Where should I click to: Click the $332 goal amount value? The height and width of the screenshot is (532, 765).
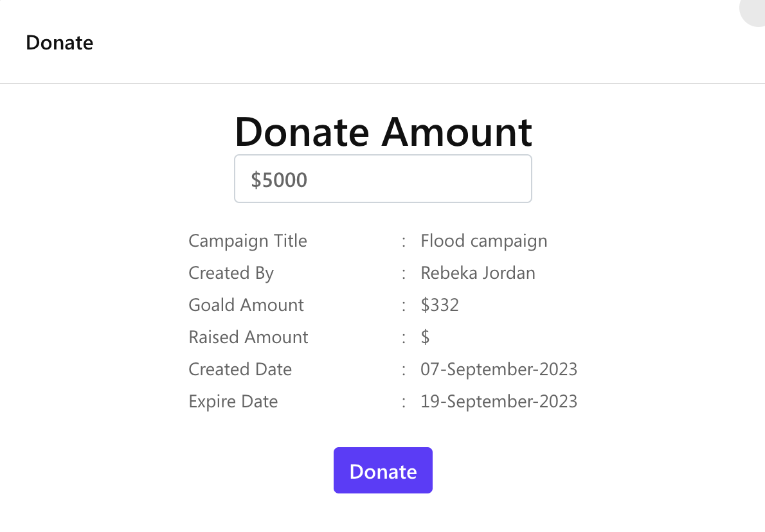click(440, 305)
